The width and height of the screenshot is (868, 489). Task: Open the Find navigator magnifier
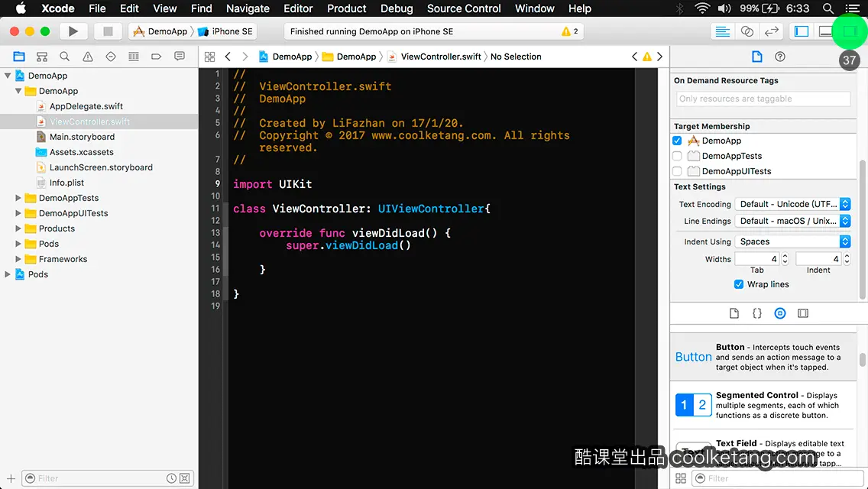pos(65,57)
